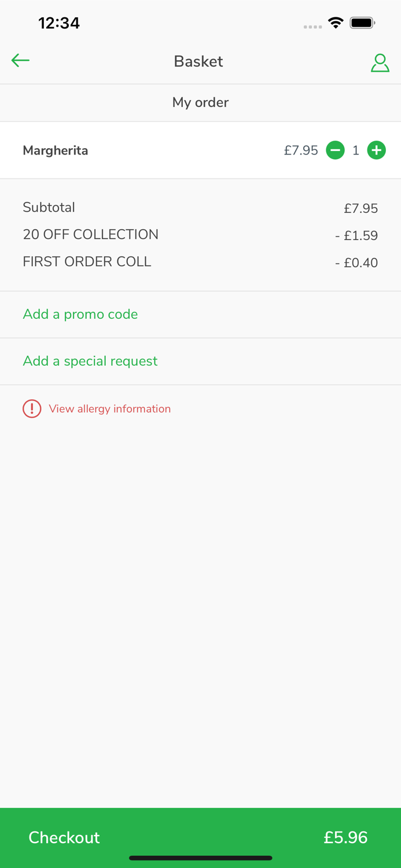Tap the 20 OFF COLLECTION discount row
This screenshot has width=401, height=868.
click(x=91, y=234)
